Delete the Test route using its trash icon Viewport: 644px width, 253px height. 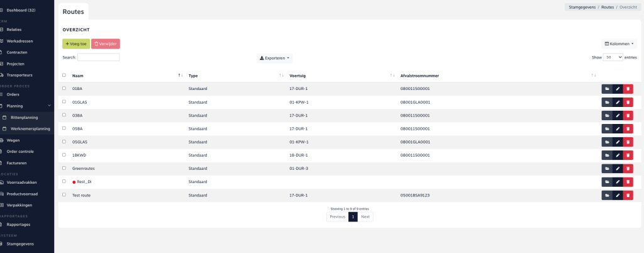pyautogui.click(x=628, y=195)
